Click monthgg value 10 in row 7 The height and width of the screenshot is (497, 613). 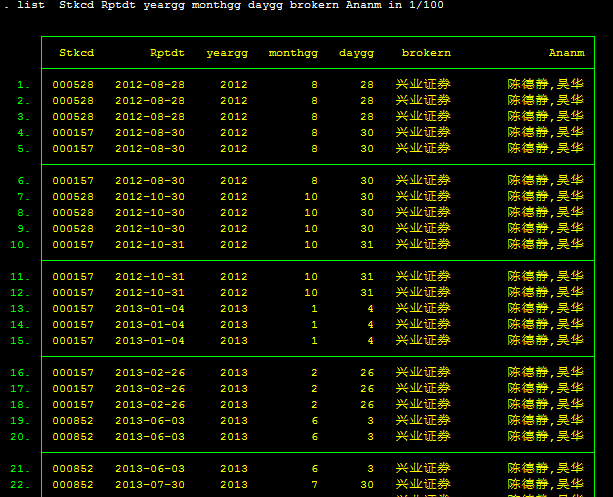[x=311, y=197]
